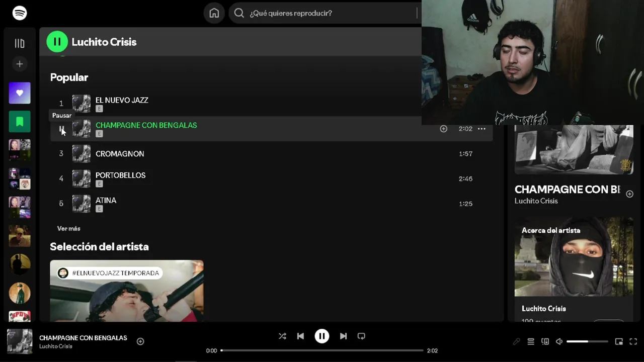Click ATINA duration 1:25
644x362 pixels.
[x=465, y=204]
